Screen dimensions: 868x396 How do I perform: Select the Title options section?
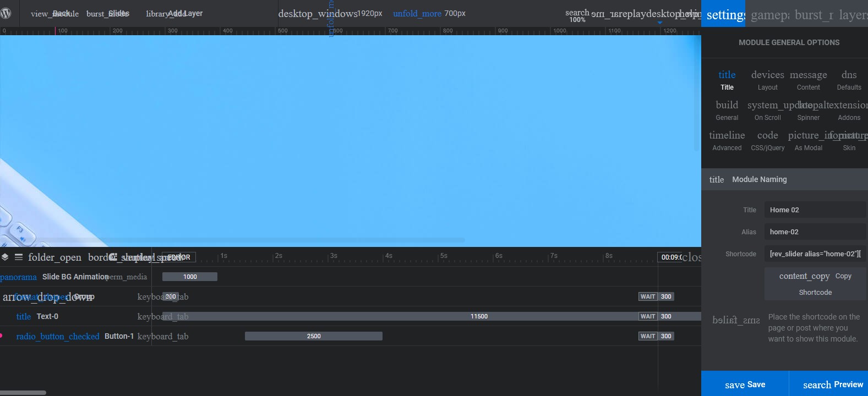(727, 80)
